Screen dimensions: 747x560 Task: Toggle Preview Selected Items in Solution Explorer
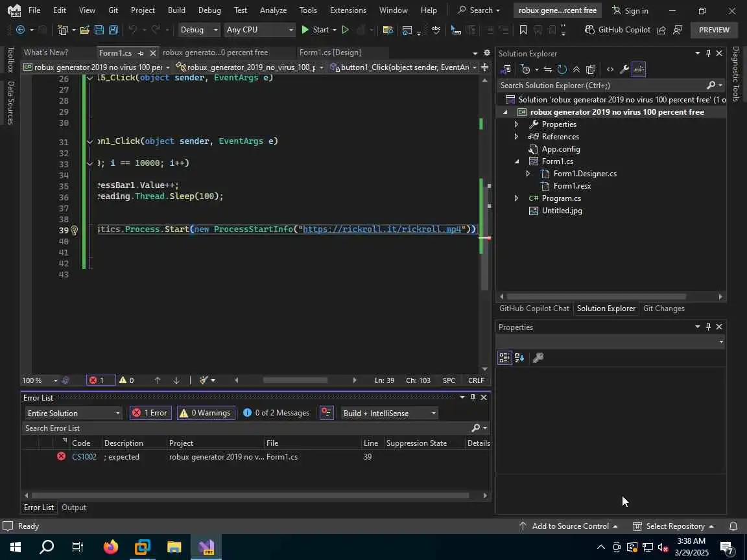[638, 69]
